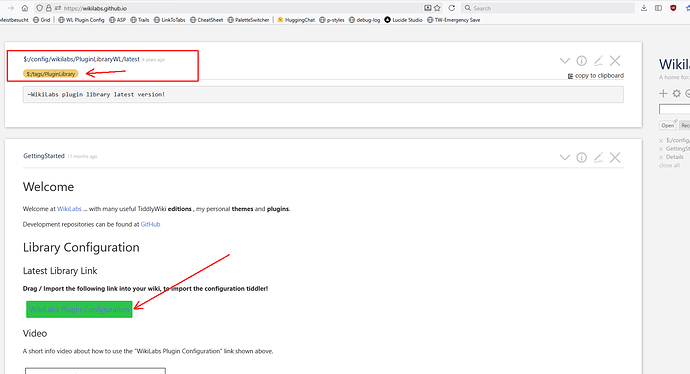Screen dimensions: 690x374
Task: Expand more actions chevron on PluginLibraryWL tiddler
Action: pos(565,61)
